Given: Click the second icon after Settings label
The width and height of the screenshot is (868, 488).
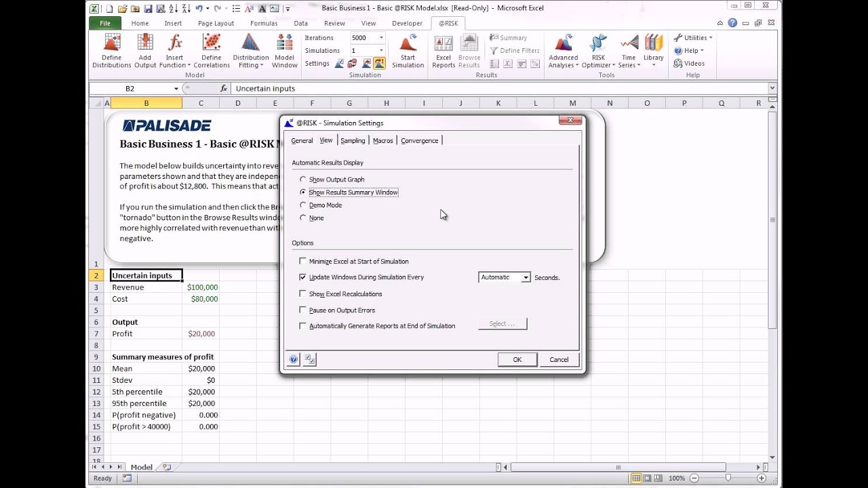Looking at the screenshot, I should tap(353, 64).
